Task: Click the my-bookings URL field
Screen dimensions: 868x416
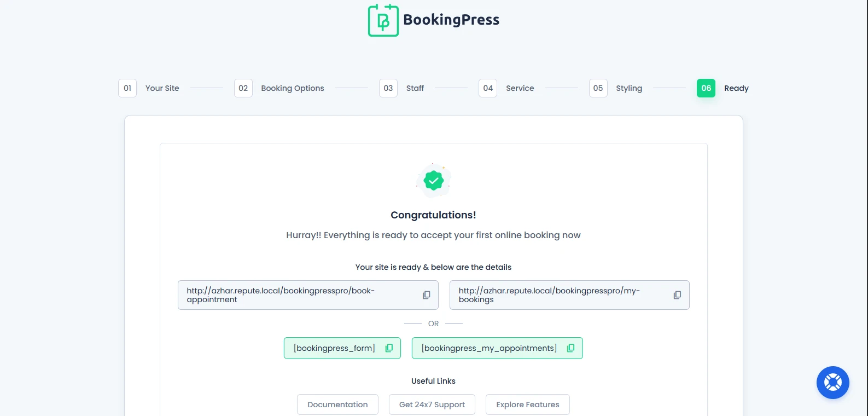Action: click(x=569, y=295)
